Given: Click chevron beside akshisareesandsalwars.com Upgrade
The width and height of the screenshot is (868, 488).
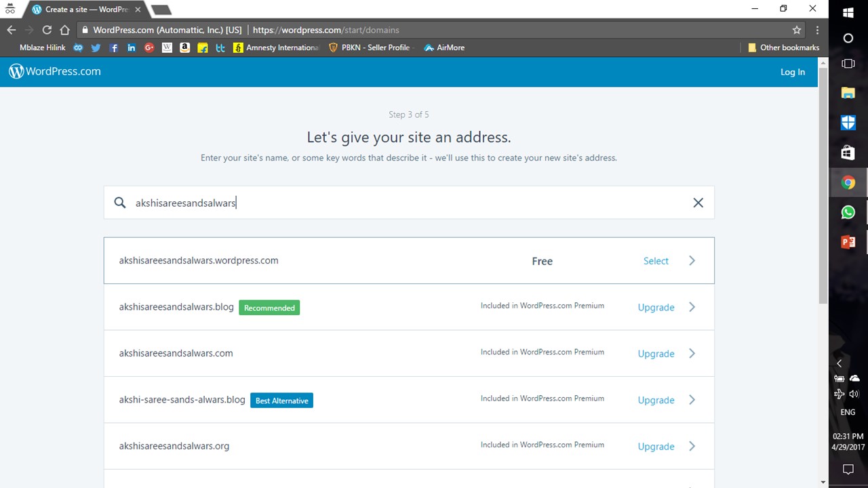Looking at the screenshot, I should pos(692,353).
